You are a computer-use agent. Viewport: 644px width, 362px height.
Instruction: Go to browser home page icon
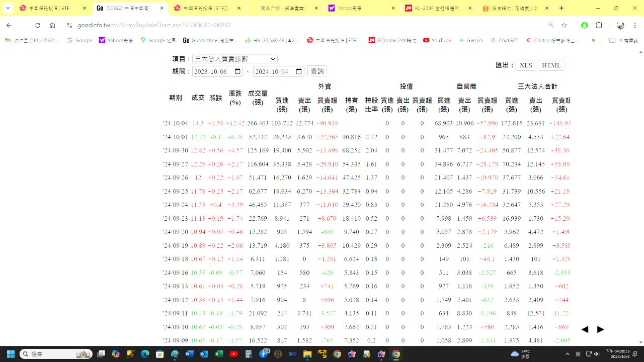(52, 25)
